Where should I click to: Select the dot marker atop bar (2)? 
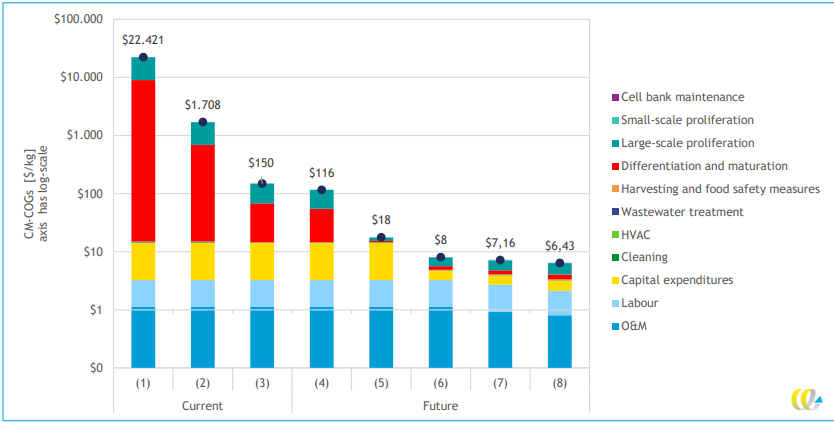[203, 122]
